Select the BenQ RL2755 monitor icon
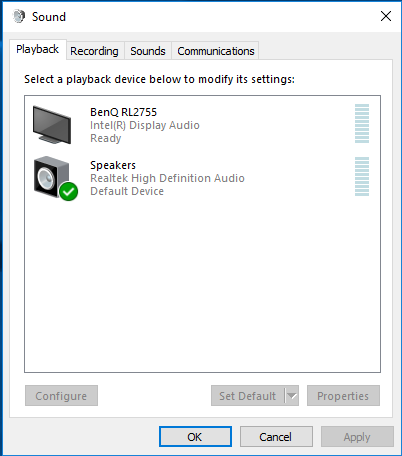 click(52, 125)
